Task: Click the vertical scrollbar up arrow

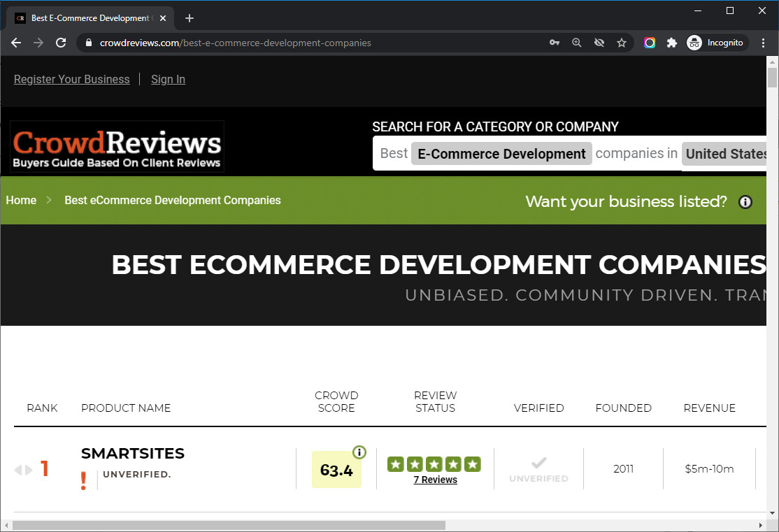Action: pyautogui.click(x=772, y=62)
